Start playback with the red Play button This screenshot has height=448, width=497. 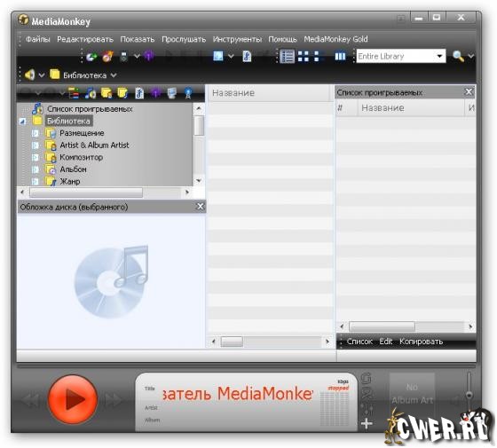pyautogui.click(x=73, y=399)
